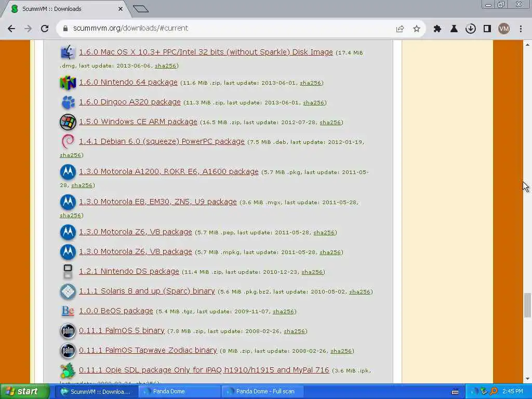Open sha256 link for Solaris binary
The width and height of the screenshot is (532, 399).
(x=360, y=292)
